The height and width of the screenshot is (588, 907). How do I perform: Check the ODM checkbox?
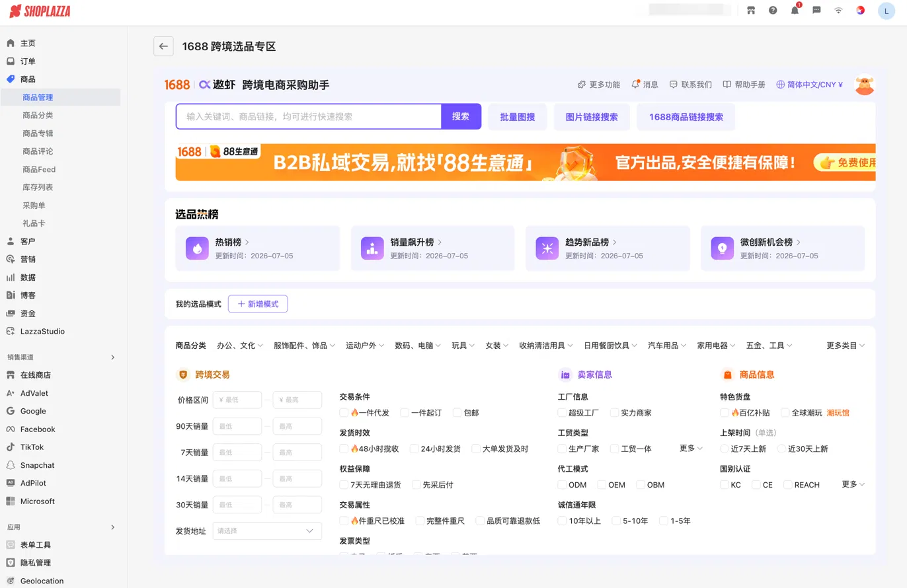563,484
